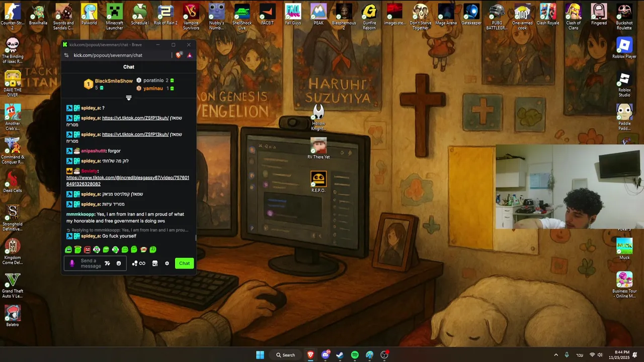Select Roblox Player desktop icon
Screen dimensions: 644x362
(x=624, y=48)
